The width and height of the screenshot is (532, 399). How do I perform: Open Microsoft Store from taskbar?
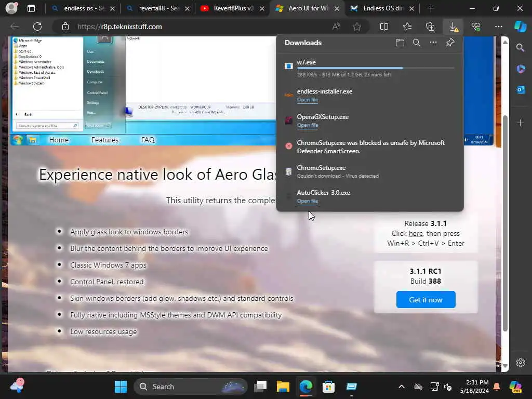pos(328,387)
